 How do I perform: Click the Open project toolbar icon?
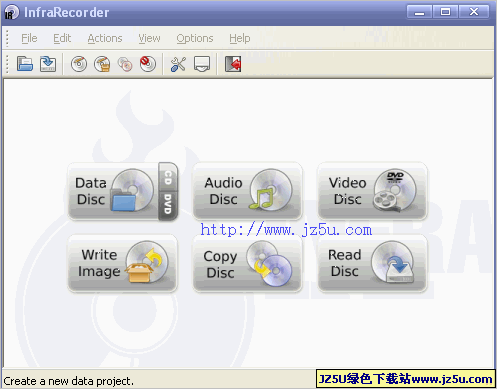[x=25, y=64]
